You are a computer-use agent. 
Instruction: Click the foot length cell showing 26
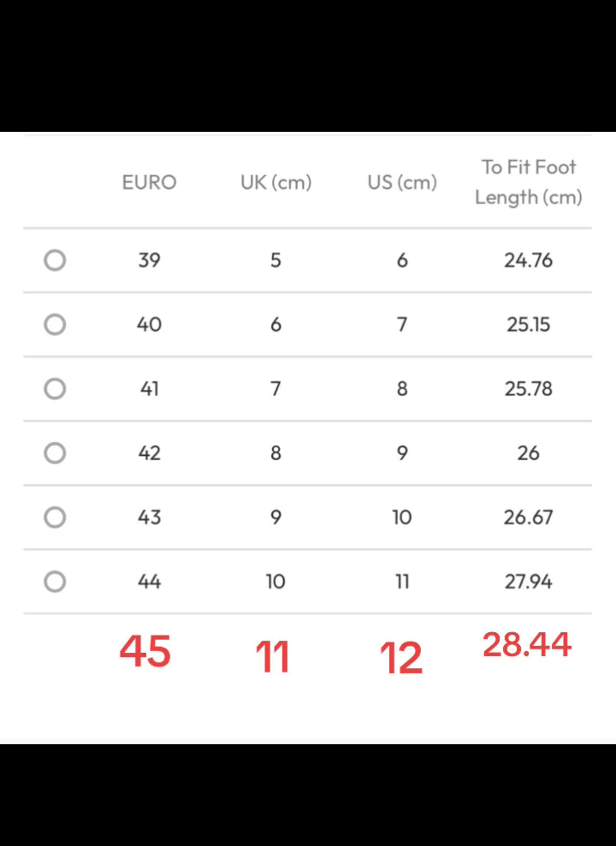tap(529, 453)
